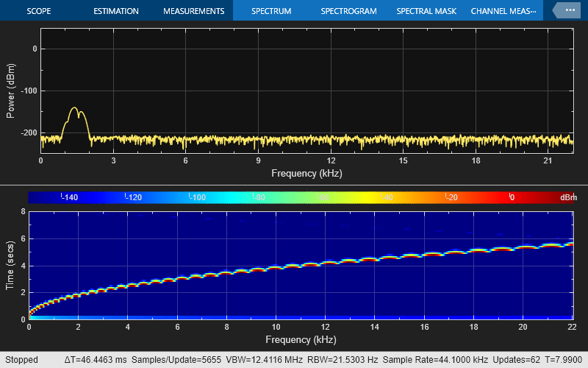Click the 'T=7.9900' status entry
The height and width of the screenshot is (368, 588).
[x=564, y=360]
